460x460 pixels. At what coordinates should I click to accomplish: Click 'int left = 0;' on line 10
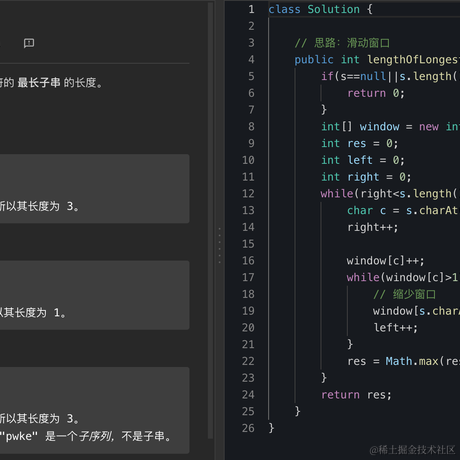[x=363, y=160]
